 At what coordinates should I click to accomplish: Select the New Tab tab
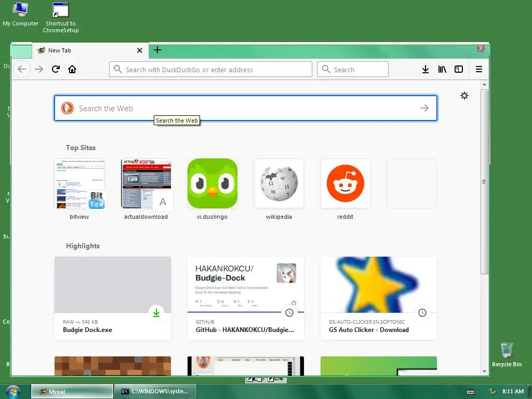pyautogui.click(x=90, y=50)
